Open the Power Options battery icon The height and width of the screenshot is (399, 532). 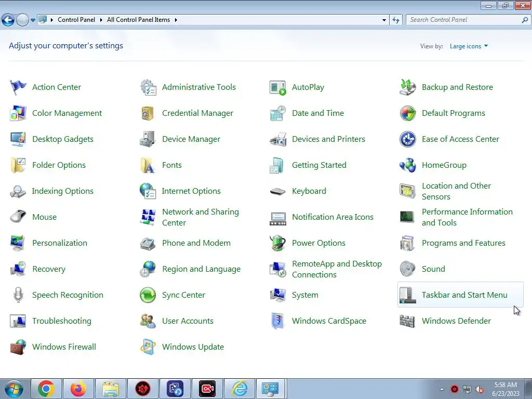[278, 243]
